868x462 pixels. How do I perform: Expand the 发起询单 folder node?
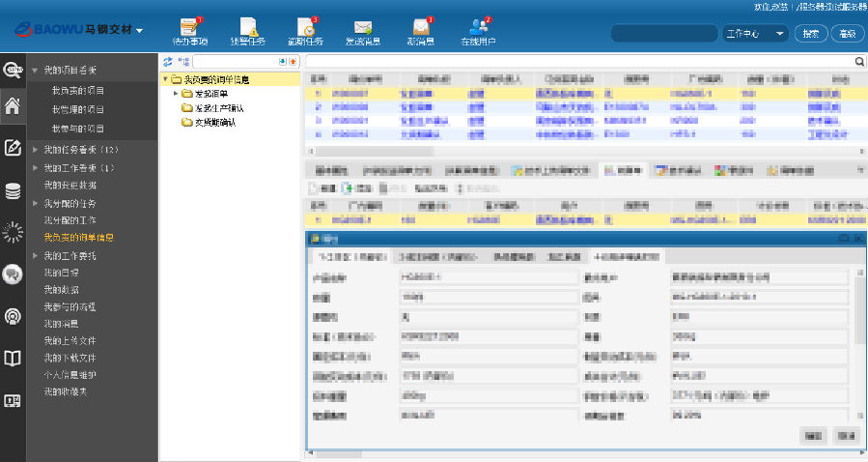[x=176, y=94]
